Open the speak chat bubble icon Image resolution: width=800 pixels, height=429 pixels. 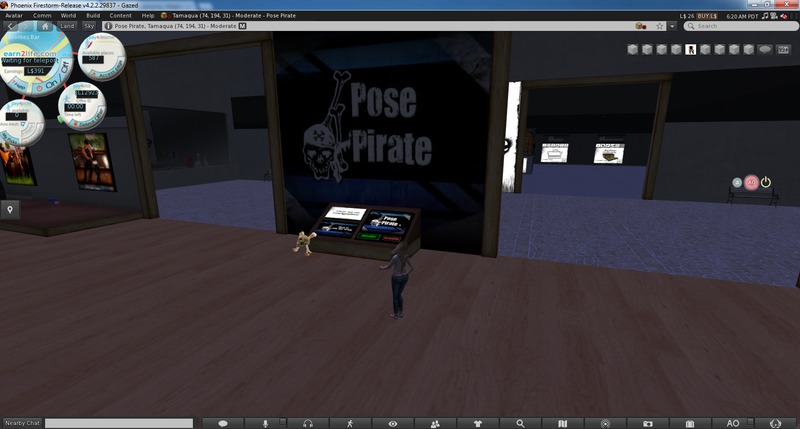coord(223,423)
